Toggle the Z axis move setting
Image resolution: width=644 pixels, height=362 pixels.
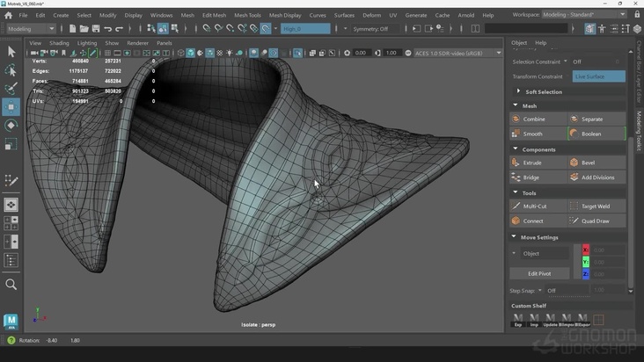586,274
